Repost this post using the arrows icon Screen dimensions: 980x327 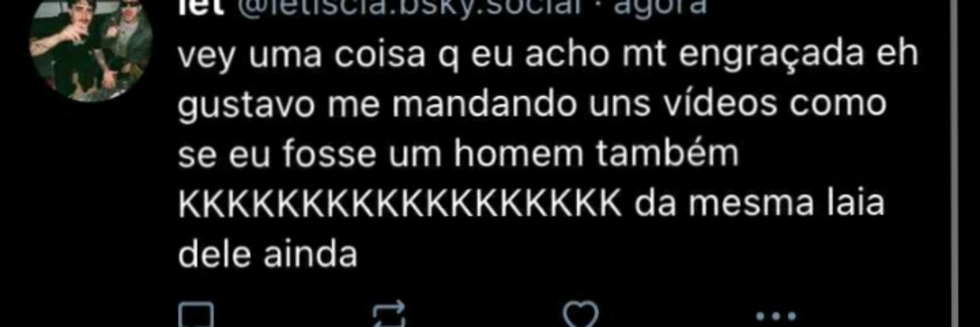coord(388,315)
